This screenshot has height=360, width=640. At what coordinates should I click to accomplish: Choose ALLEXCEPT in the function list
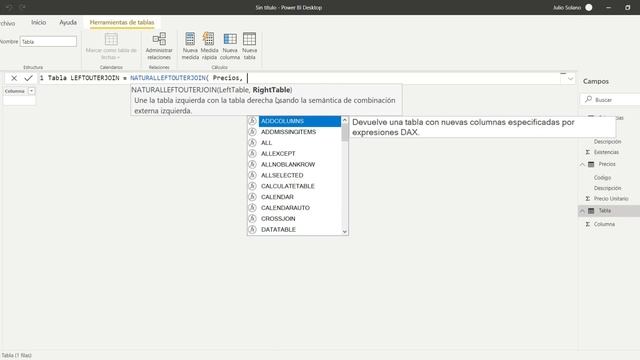(x=278, y=153)
